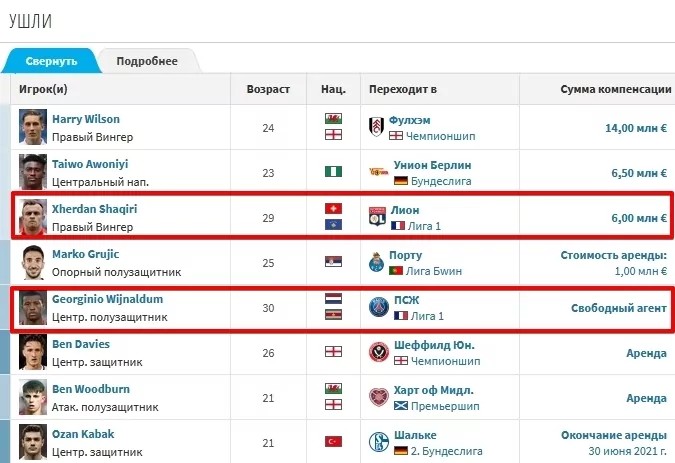Click the PSG club crest icon
Image resolution: width=675 pixels, height=463 pixels.
click(x=377, y=307)
